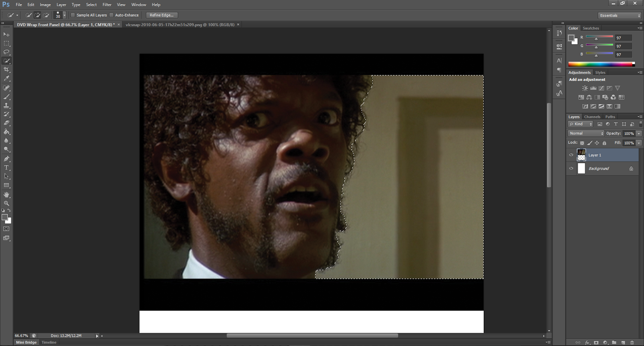644x346 pixels.
Task: Switch to the Paths tab
Action: point(610,117)
